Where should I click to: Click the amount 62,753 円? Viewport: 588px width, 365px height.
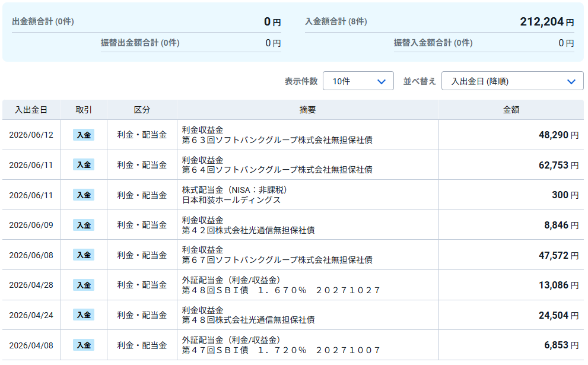pyautogui.click(x=559, y=165)
